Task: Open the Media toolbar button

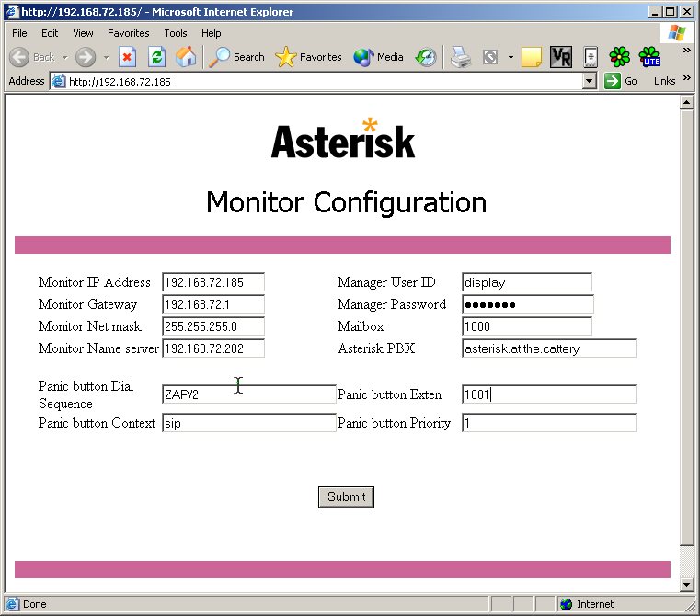Action: 378,57
